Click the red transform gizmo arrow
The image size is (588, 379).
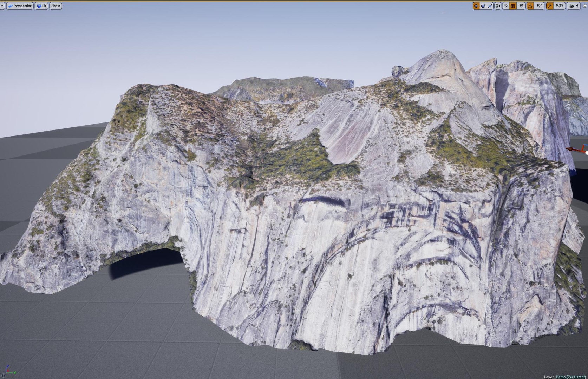572,149
